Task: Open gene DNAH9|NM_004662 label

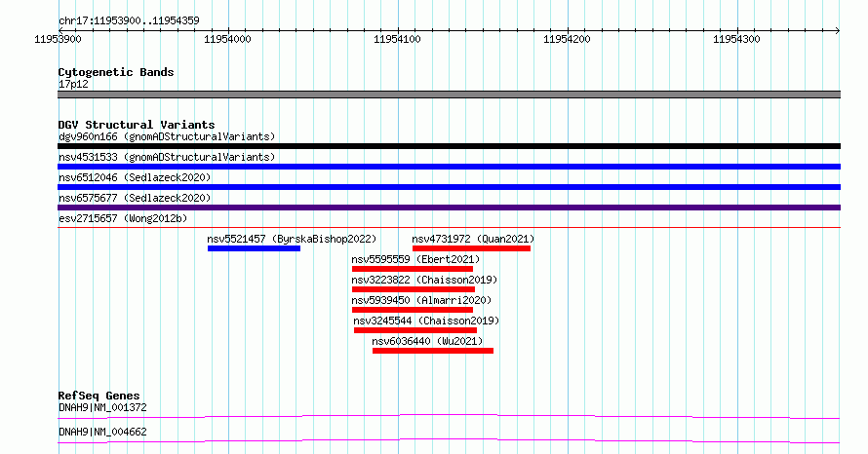Action: (102, 432)
